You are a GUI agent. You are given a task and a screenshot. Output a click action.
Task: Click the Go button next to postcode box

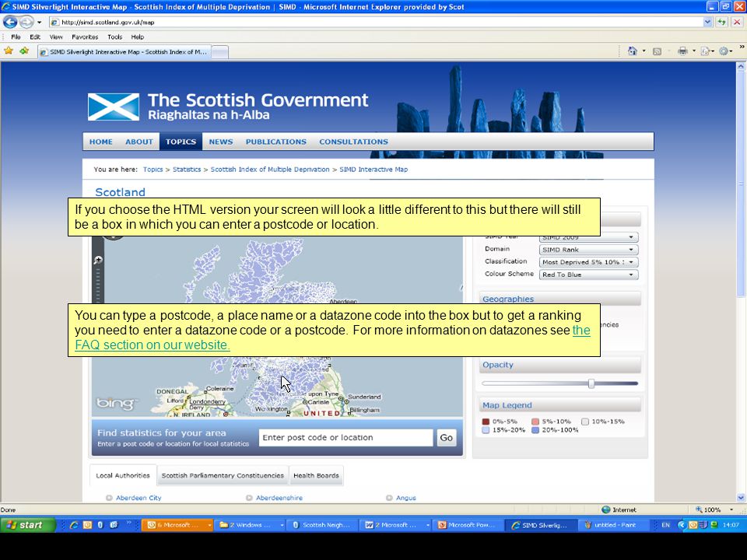(447, 438)
